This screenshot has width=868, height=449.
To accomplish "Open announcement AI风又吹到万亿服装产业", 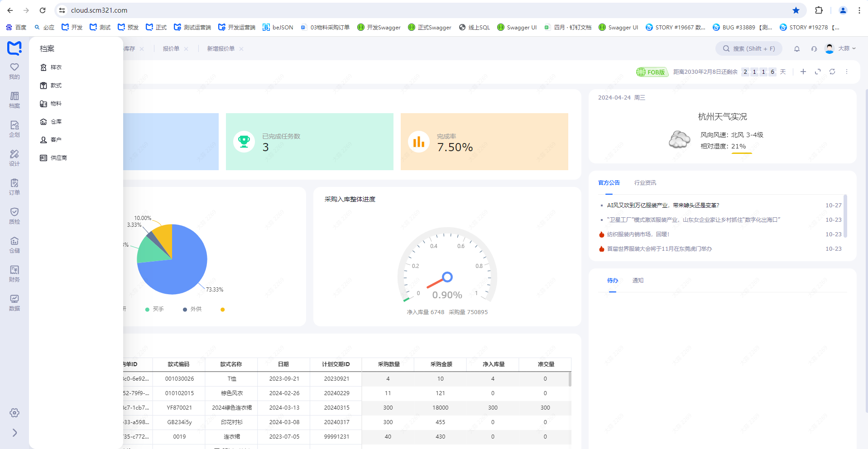I will tap(663, 205).
